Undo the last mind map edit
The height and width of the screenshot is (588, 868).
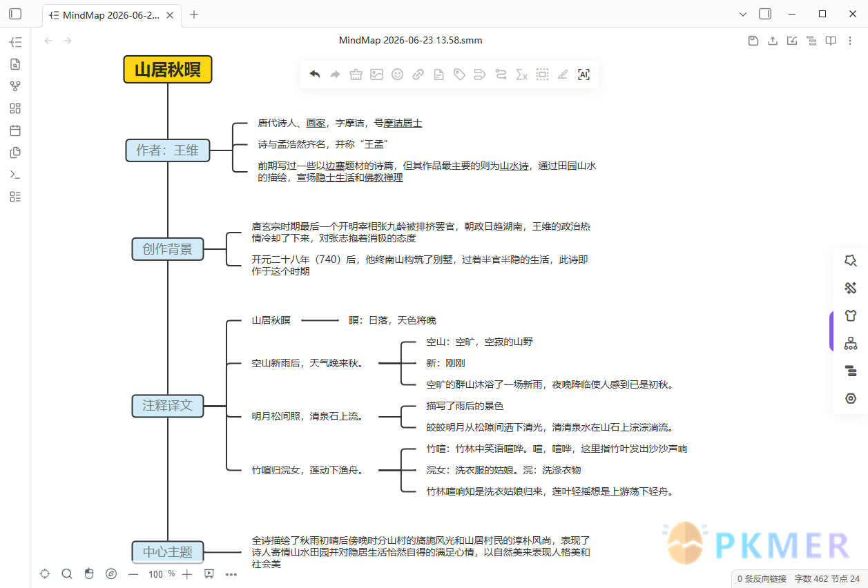(314, 75)
